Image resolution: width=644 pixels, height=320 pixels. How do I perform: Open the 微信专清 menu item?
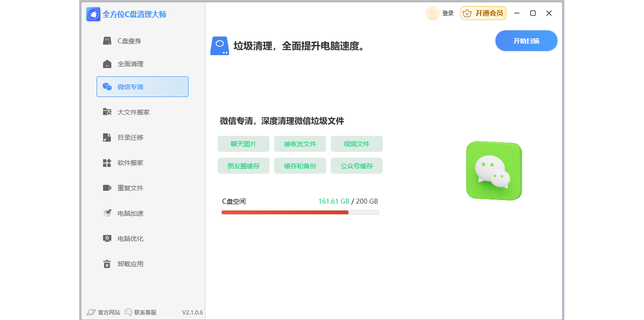(x=143, y=87)
